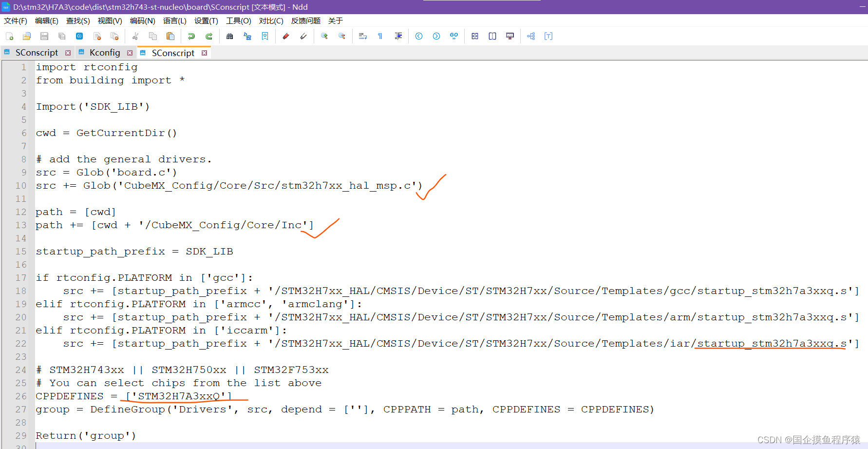Close the current document via toolbar icon

97,36
